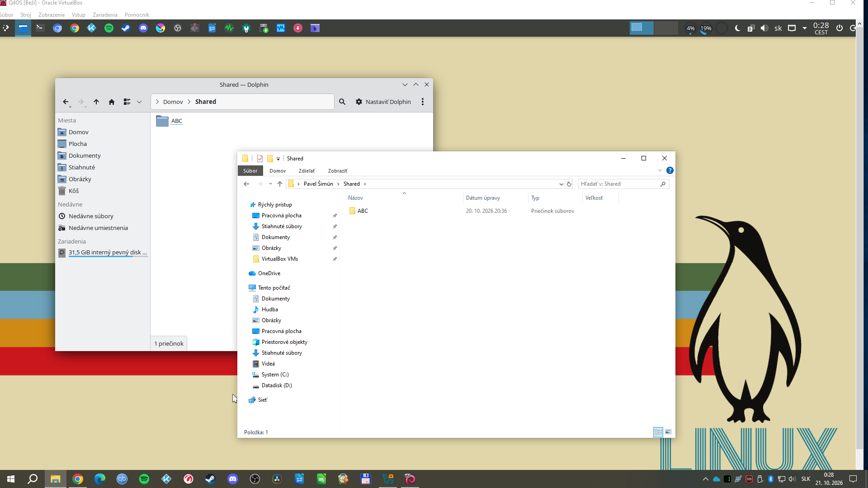This screenshot has width=868, height=488.
Task: Select Datadisk (D:) in Explorer tree
Action: 272,385
